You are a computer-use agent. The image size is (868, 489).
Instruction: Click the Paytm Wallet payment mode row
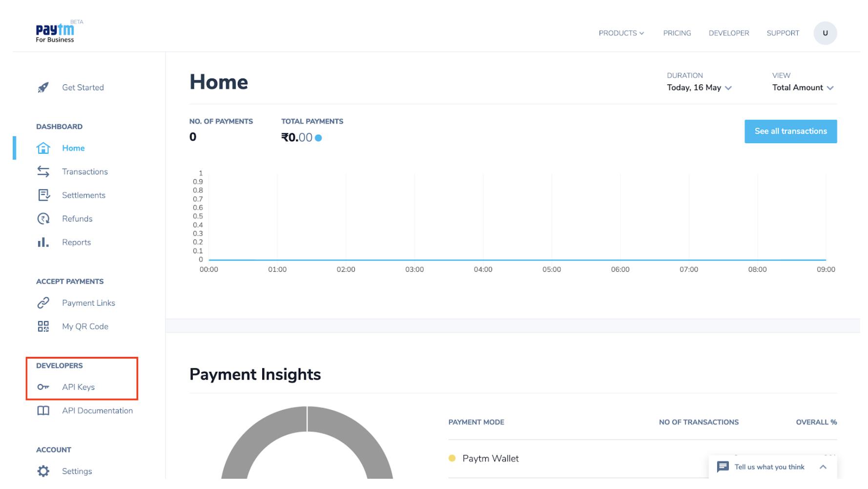click(x=642, y=459)
